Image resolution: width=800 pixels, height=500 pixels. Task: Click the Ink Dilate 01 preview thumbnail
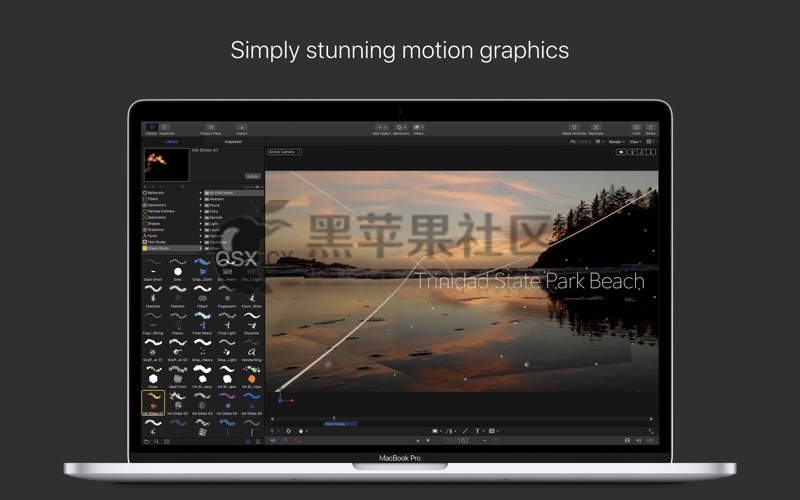click(166, 165)
